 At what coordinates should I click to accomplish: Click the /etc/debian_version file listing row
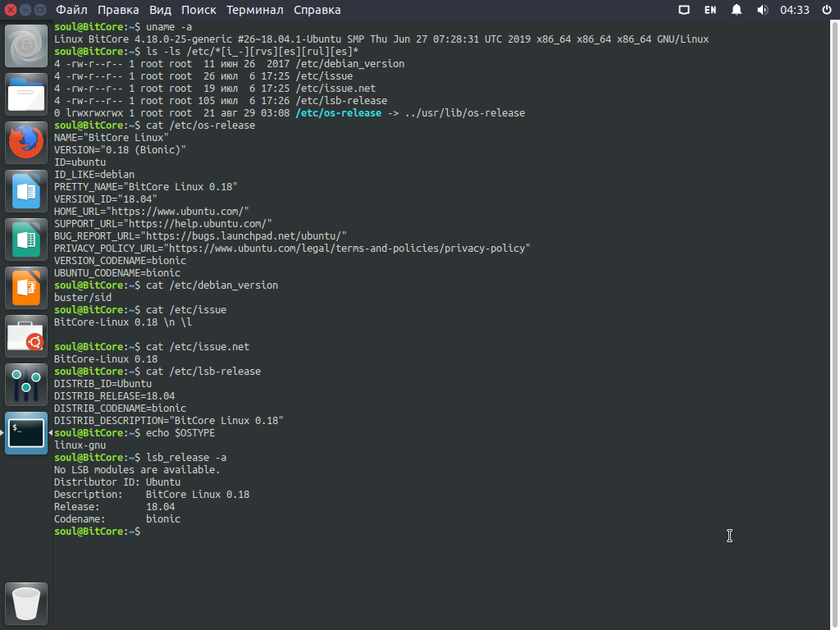(230, 64)
